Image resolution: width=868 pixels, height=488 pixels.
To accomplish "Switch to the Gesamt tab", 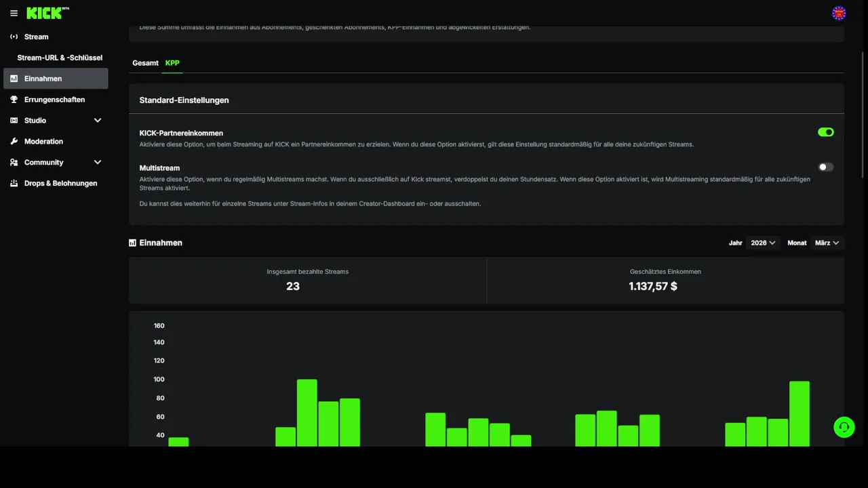I will [x=145, y=63].
